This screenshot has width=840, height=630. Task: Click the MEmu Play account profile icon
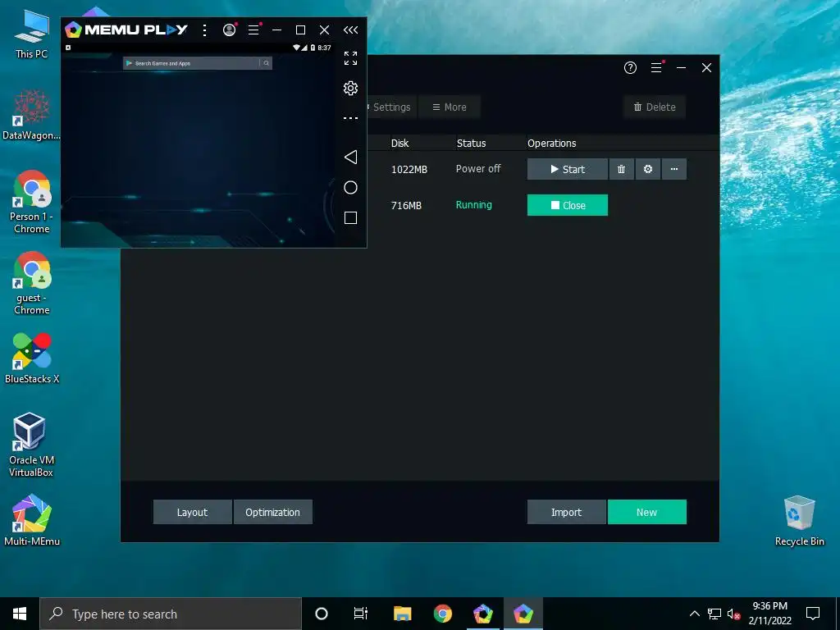[x=230, y=30]
